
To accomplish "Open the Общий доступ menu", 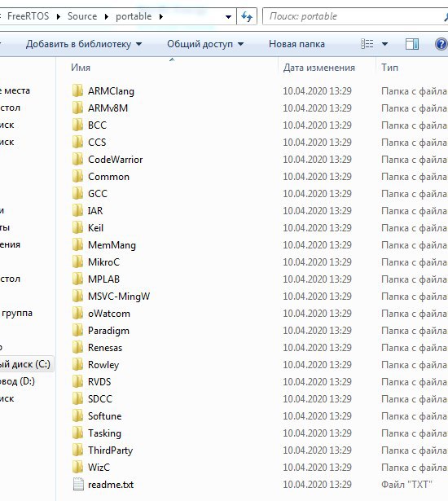I will [205, 44].
